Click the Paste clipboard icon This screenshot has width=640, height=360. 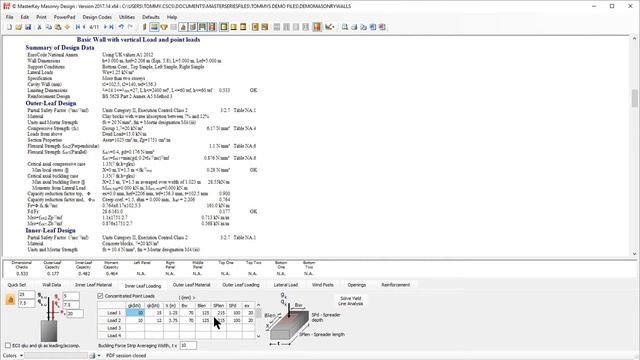pos(58,27)
